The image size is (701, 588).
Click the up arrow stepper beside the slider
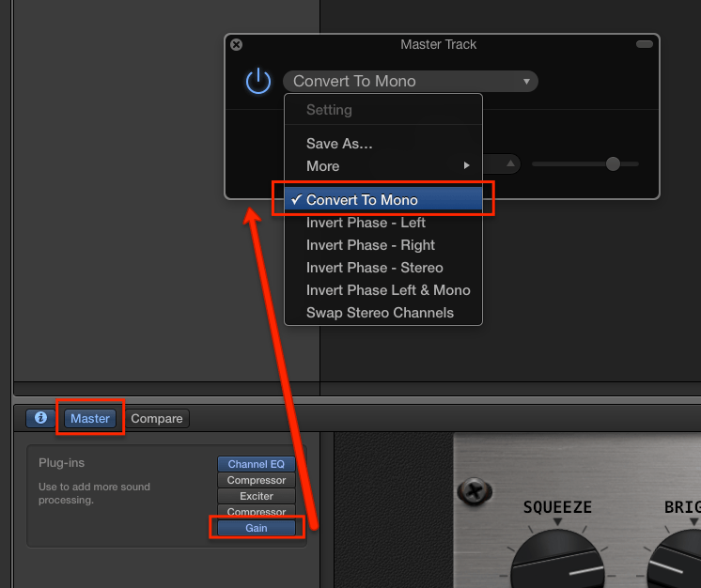pyautogui.click(x=510, y=163)
